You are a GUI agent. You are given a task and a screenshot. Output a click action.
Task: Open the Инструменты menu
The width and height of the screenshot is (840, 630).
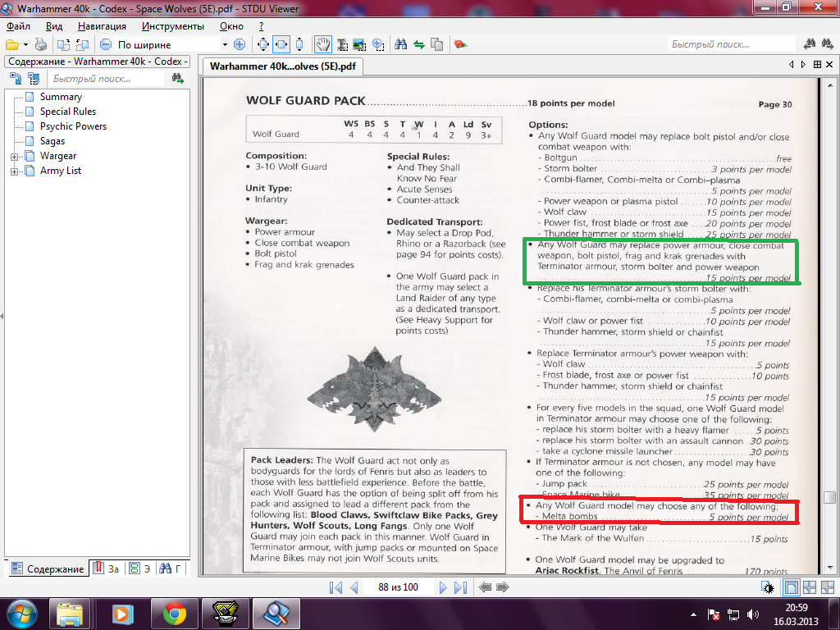point(173,26)
